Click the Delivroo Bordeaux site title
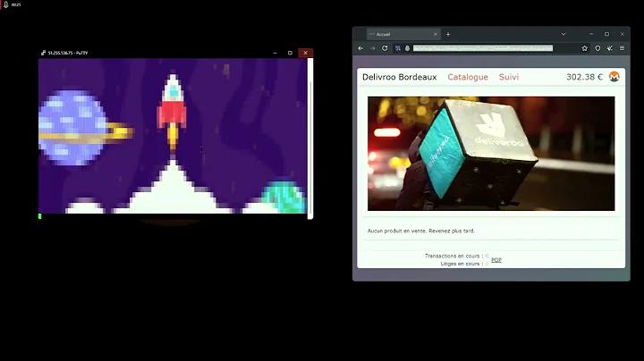The width and height of the screenshot is (644, 361). (x=399, y=77)
